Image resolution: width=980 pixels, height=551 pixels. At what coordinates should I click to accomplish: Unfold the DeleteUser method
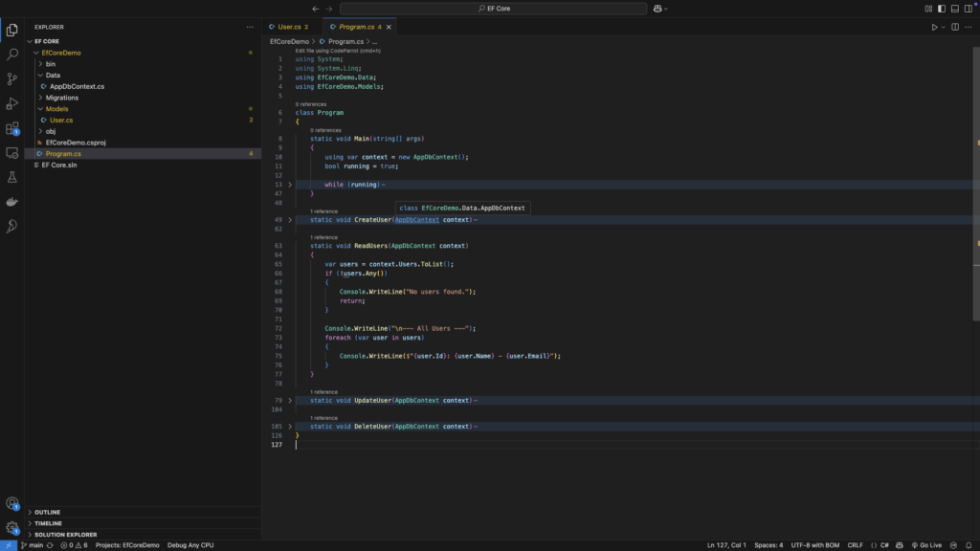[x=290, y=427]
